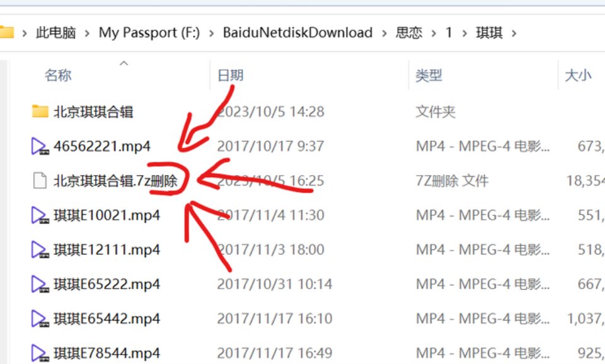
Task: Click the folder icon in address bar
Action: [x=6, y=32]
